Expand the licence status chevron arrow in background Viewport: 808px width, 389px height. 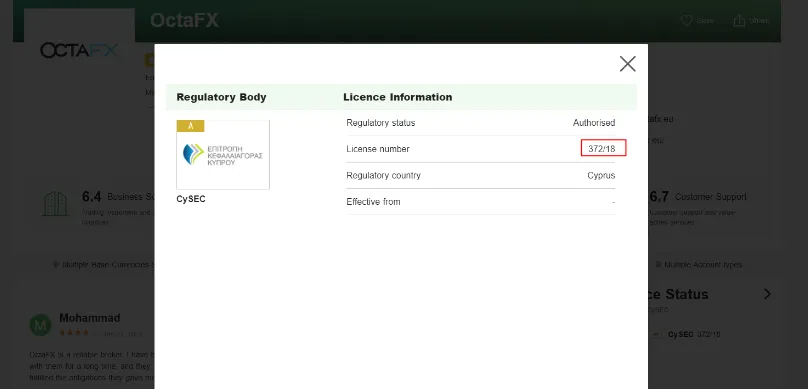coord(767,294)
